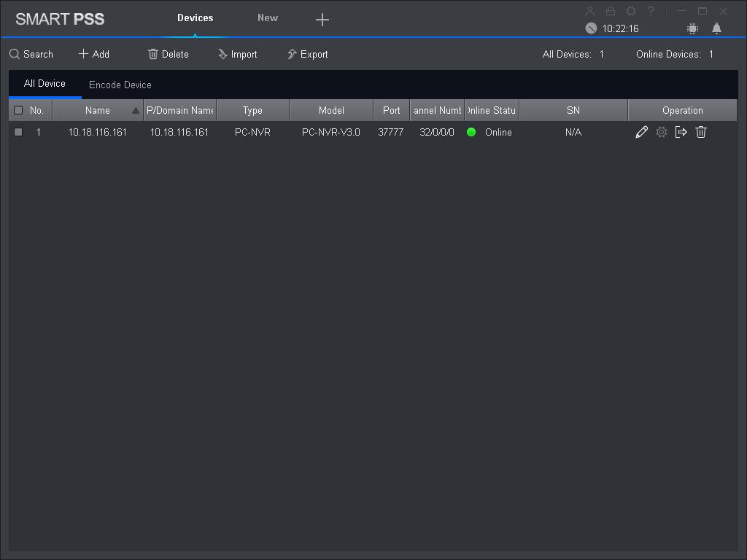747x560 pixels.
Task: Edit device 10.18.116.161 with pencil icon
Action: coord(641,132)
